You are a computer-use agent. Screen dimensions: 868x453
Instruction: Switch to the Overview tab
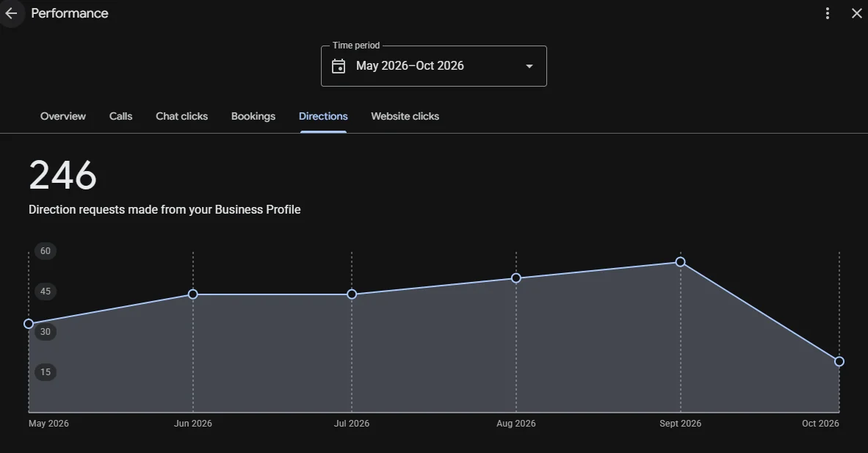63,116
